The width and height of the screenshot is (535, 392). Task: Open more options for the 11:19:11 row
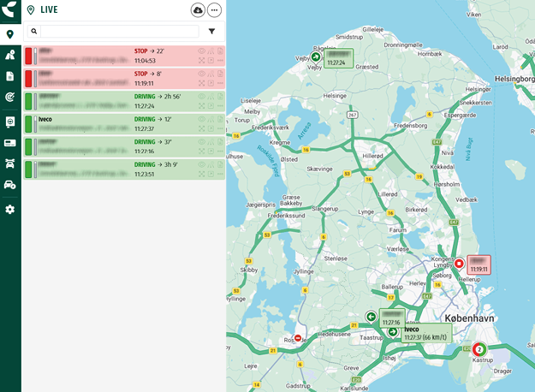coord(220,83)
